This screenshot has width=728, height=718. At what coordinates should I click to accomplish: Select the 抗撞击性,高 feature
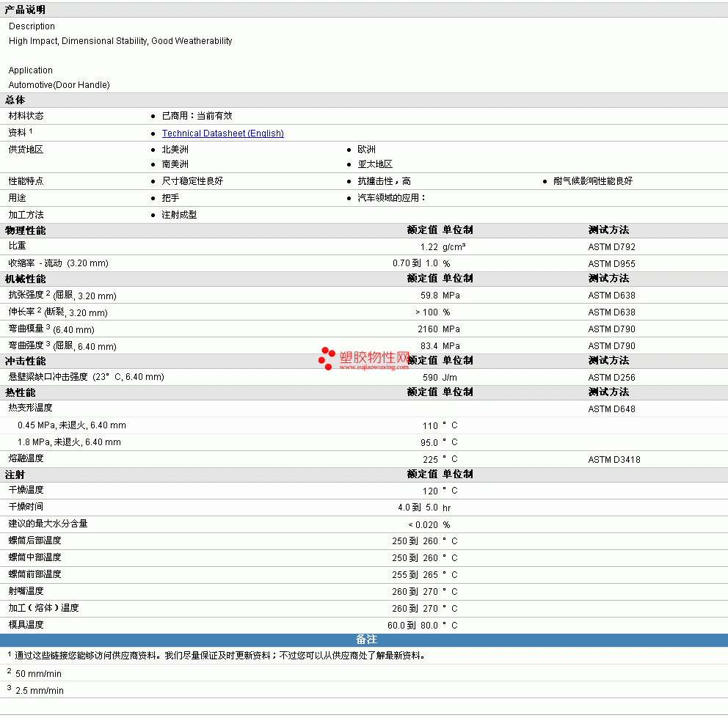[384, 181]
